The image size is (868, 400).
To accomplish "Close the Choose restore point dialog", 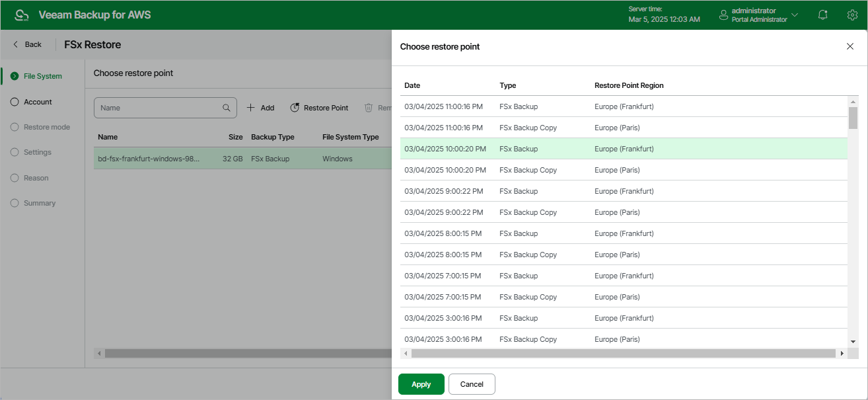I will tap(850, 46).
